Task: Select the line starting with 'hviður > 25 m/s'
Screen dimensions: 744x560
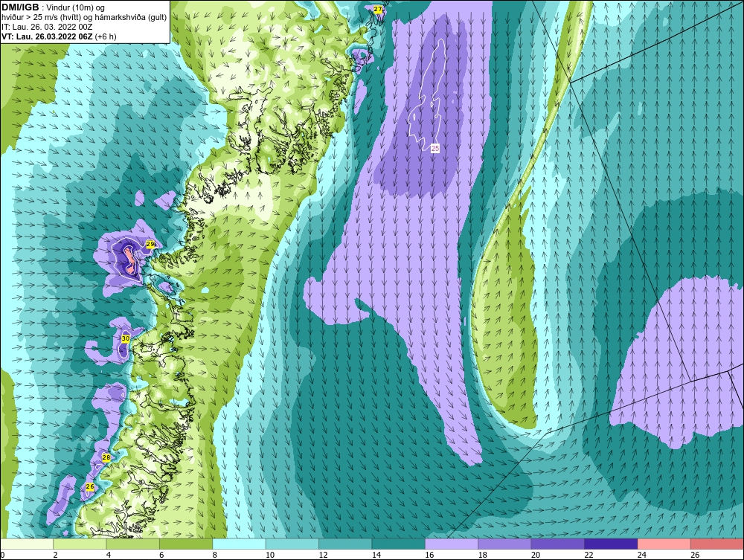Action: 84,18
